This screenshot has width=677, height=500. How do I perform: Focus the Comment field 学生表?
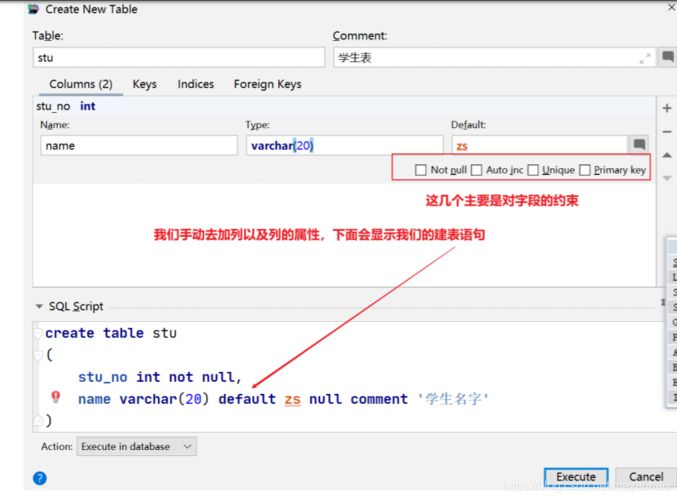(x=494, y=57)
